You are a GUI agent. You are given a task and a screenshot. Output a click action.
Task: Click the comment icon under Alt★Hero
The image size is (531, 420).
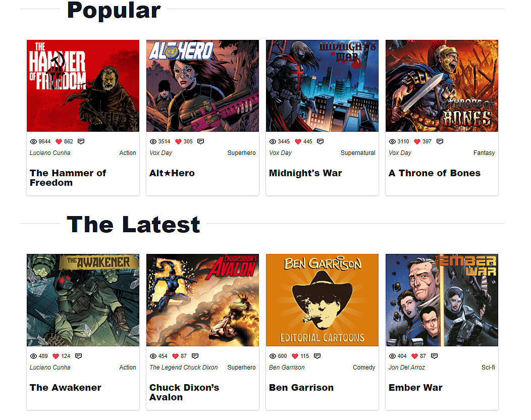200,141
